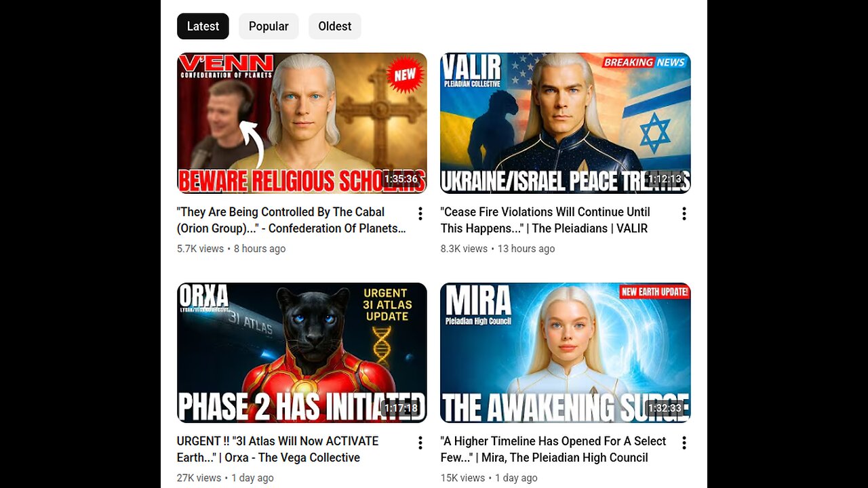The width and height of the screenshot is (868, 488).
Task: Open options menu for Cease Fire Violations video
Action: click(x=684, y=214)
